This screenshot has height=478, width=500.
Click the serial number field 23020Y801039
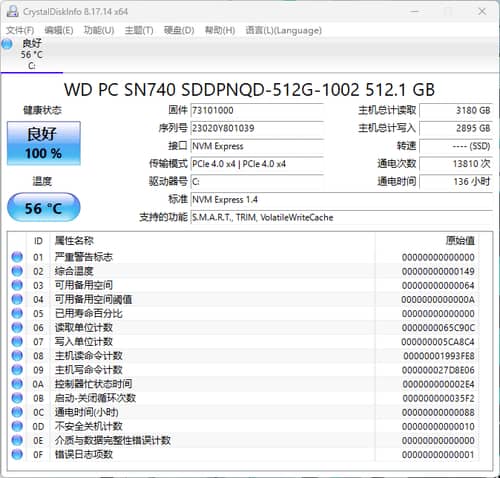point(257,128)
